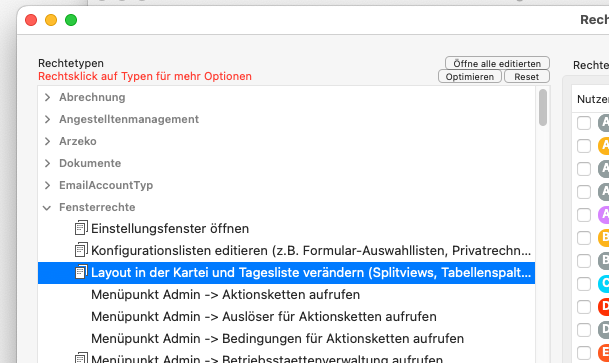Tick the checkbox next to purple A avatar
This screenshot has height=363, width=609.
[x=584, y=215]
